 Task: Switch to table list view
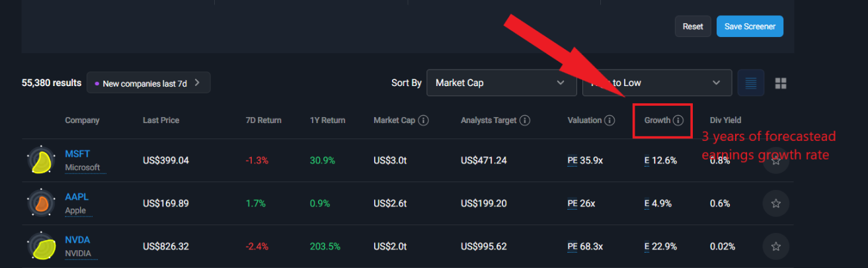pyautogui.click(x=750, y=83)
